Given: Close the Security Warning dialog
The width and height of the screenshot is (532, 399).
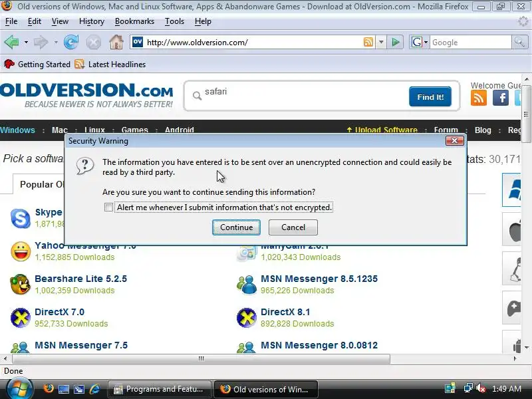Looking at the screenshot, I should pyautogui.click(x=455, y=141).
